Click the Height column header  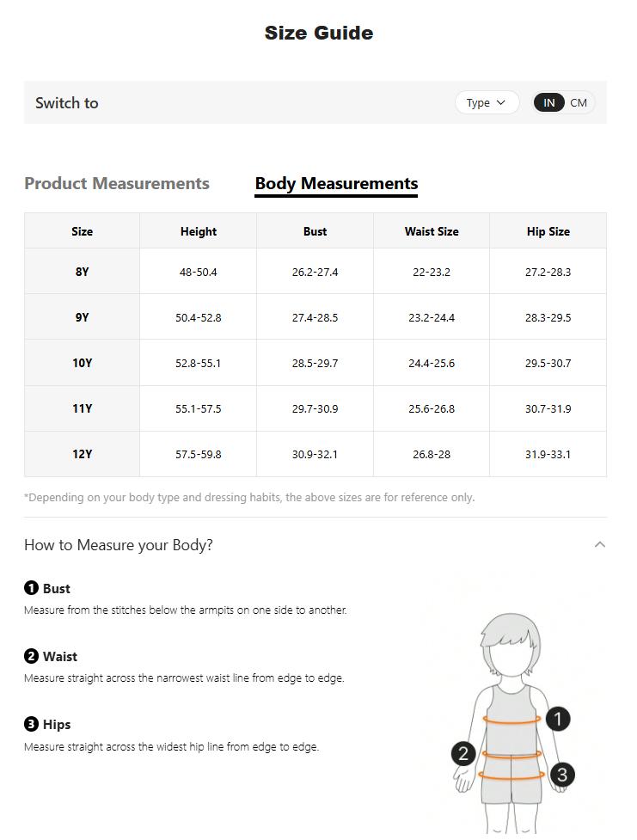click(199, 231)
